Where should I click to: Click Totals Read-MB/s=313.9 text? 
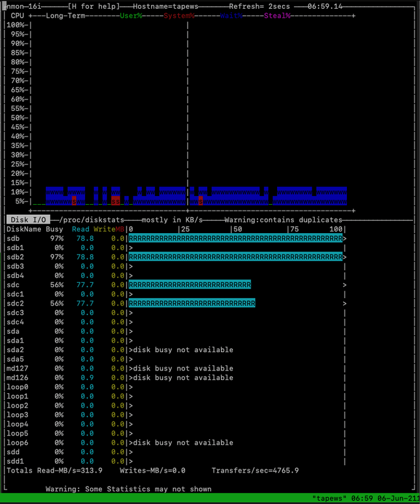click(x=54, y=471)
